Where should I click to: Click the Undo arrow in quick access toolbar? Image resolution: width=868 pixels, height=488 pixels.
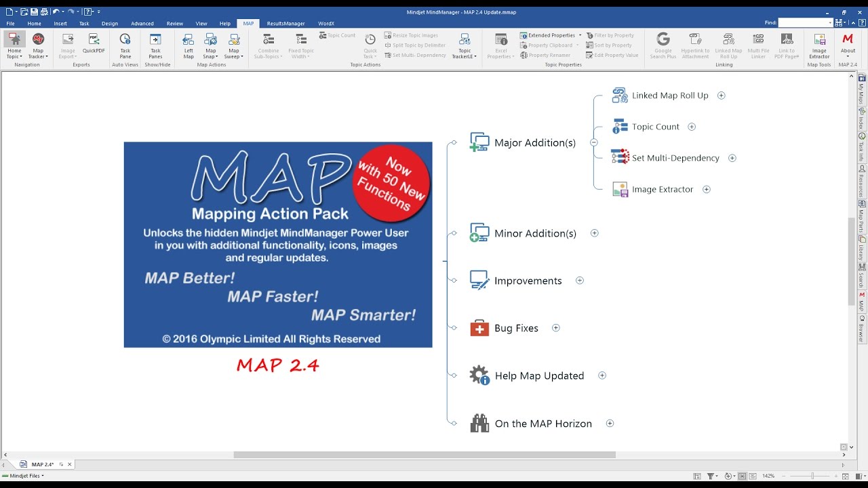pyautogui.click(x=56, y=12)
